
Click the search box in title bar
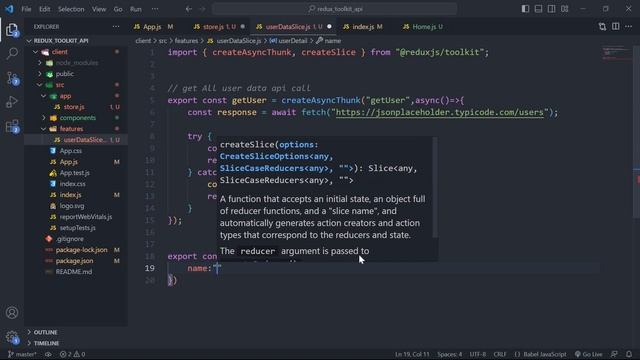(x=335, y=9)
